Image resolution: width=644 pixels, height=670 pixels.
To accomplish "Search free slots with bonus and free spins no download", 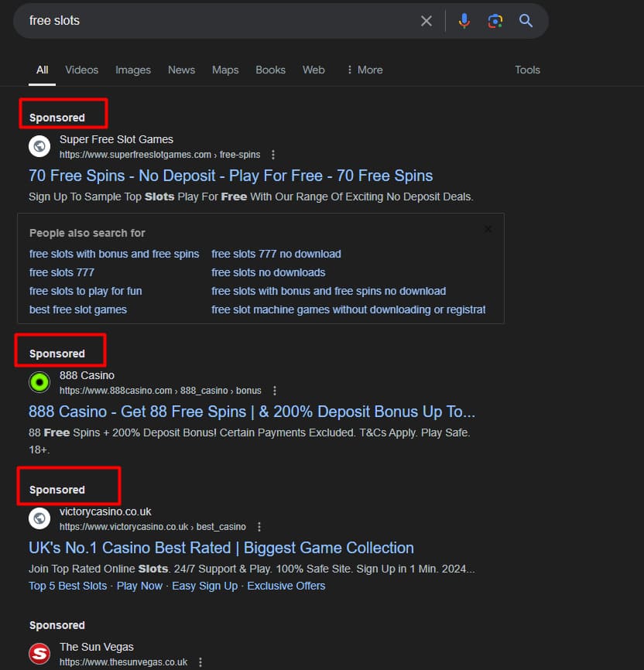I will coord(328,291).
